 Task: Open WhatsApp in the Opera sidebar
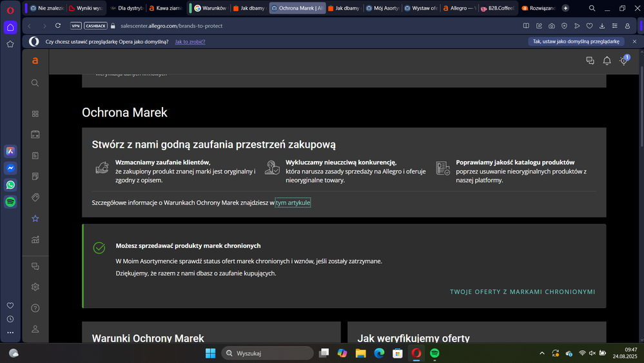10,185
